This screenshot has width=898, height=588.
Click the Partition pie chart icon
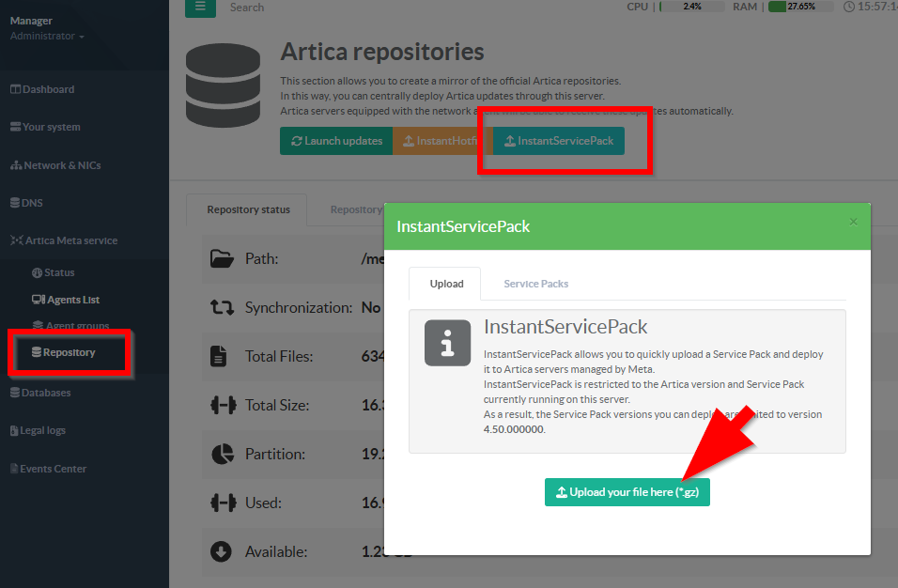[222, 454]
